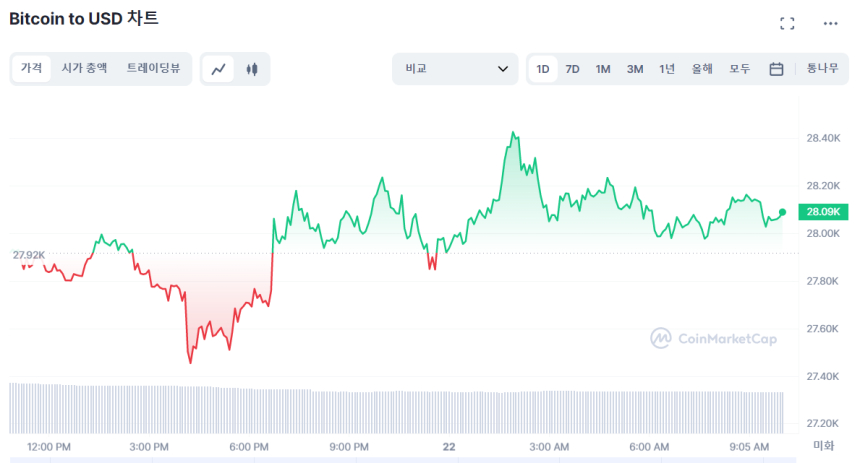Screen dimensions: 860x463
Task: Select the 3M time range button
Action: tap(635, 69)
